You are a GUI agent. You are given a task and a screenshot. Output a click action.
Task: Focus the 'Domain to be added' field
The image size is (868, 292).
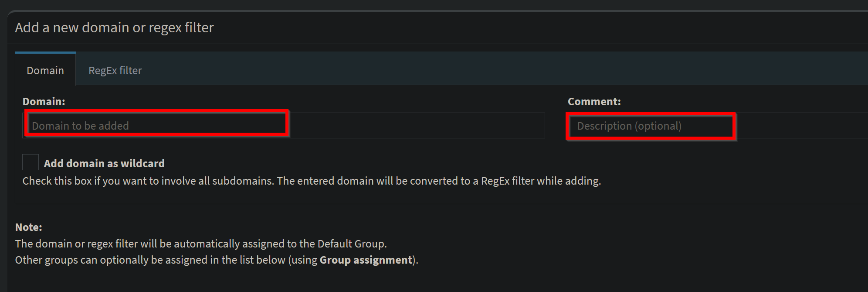point(284,126)
